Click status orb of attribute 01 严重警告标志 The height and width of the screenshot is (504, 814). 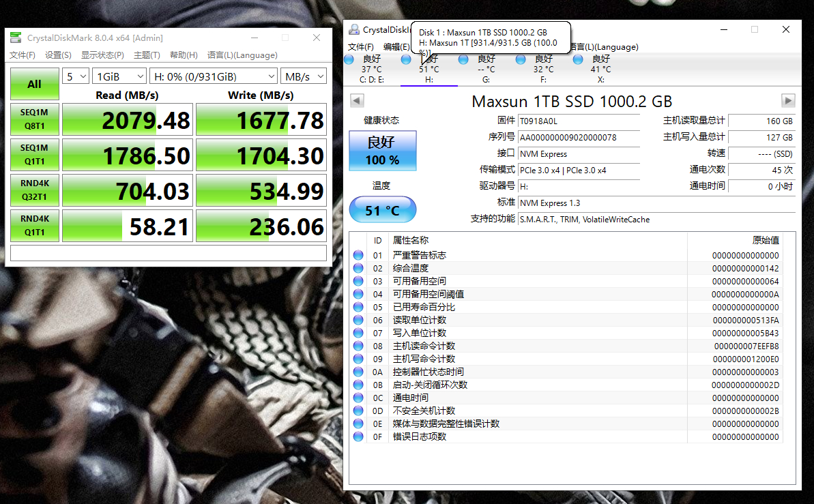358,255
